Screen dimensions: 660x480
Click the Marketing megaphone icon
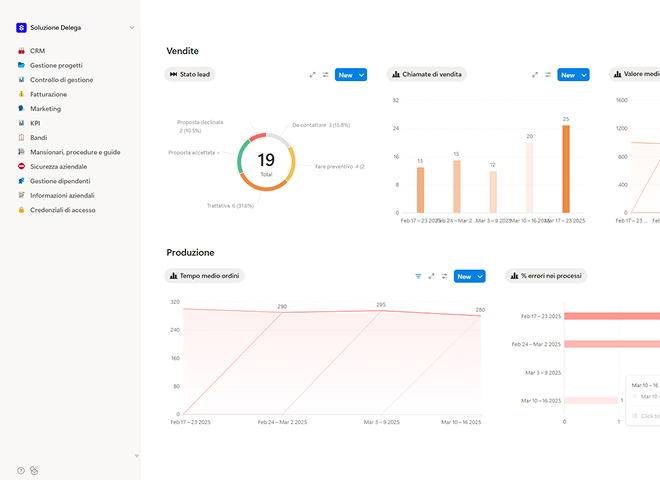click(21, 108)
